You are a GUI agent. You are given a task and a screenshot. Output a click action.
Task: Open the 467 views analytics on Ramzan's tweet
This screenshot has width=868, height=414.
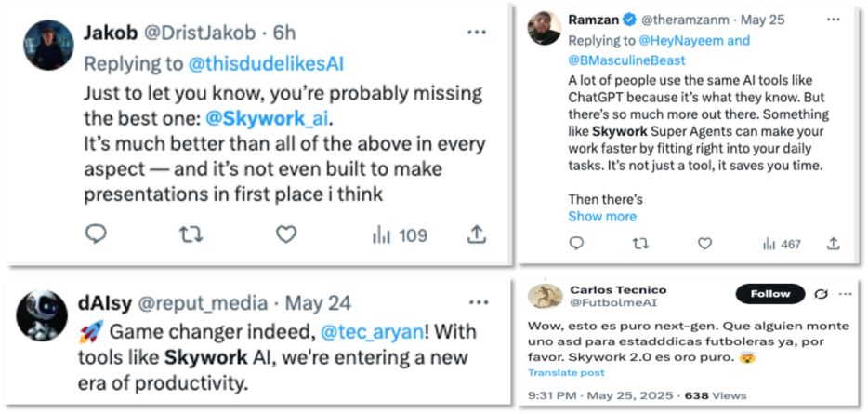click(781, 244)
